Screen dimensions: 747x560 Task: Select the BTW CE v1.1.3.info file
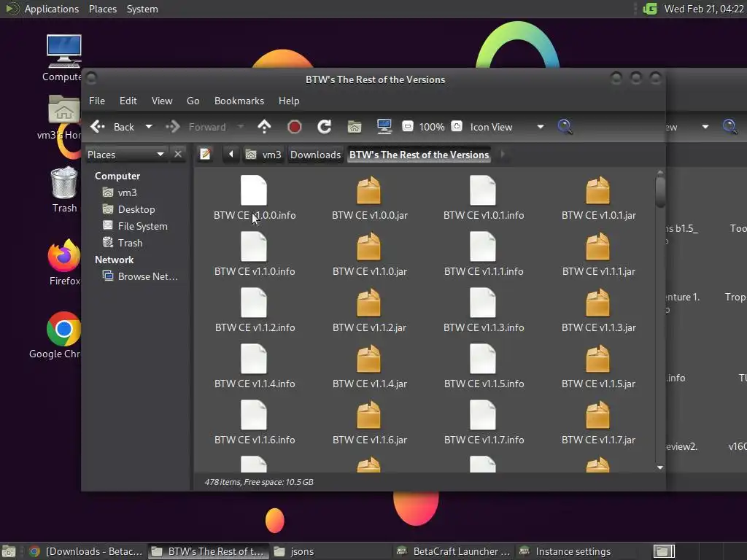click(484, 311)
